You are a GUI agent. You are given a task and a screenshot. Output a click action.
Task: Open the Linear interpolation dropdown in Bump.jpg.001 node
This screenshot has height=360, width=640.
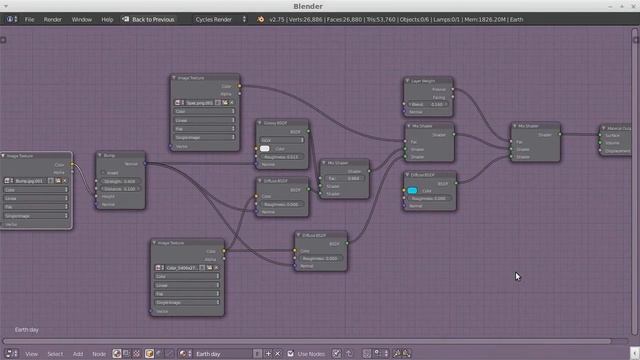pos(36,198)
